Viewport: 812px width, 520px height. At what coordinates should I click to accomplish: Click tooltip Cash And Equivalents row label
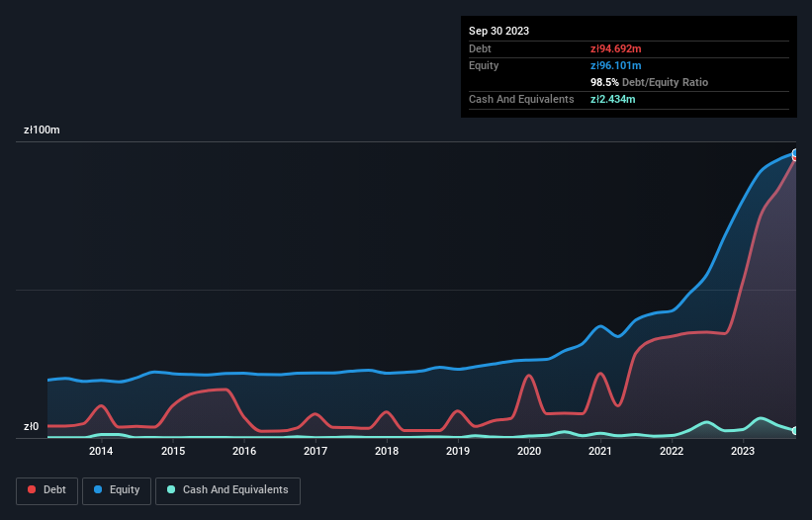click(521, 99)
